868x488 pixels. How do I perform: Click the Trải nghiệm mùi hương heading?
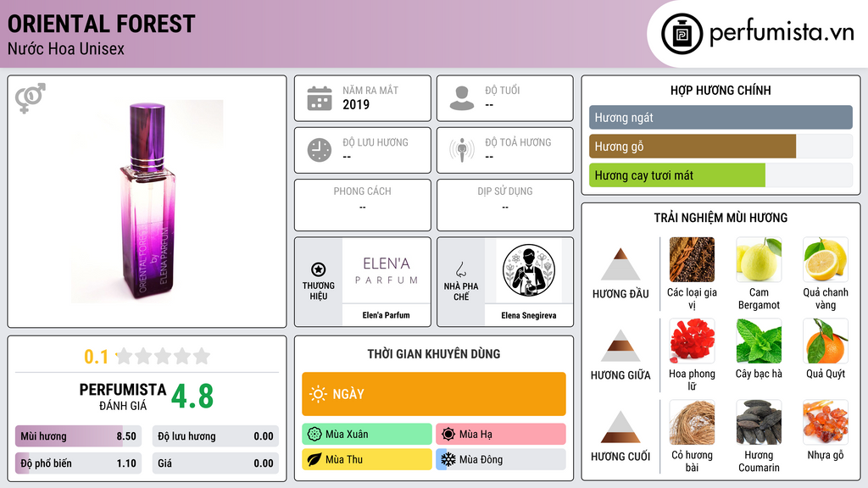[721, 218]
